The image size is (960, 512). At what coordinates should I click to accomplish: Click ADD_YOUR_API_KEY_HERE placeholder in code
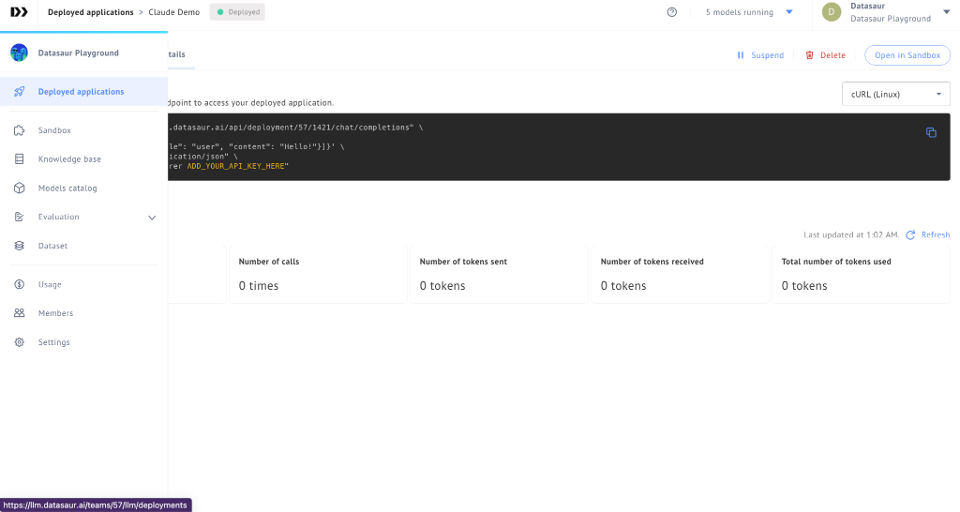[x=236, y=166]
